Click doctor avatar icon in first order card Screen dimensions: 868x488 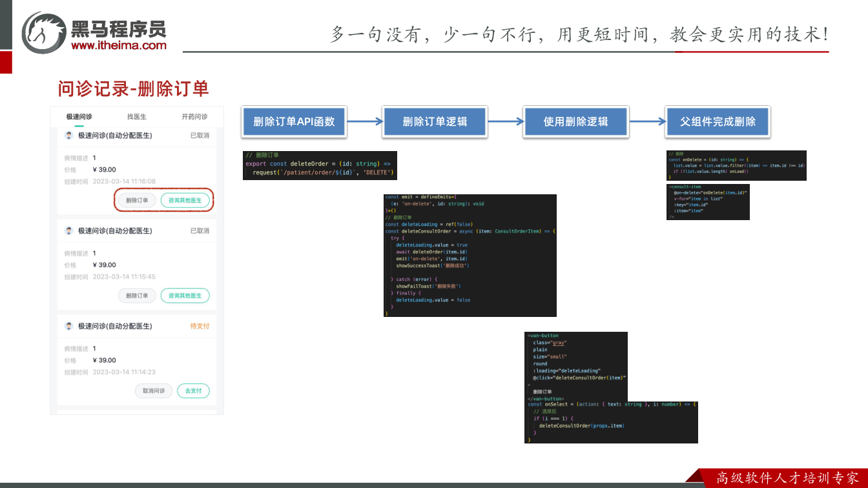tap(69, 136)
